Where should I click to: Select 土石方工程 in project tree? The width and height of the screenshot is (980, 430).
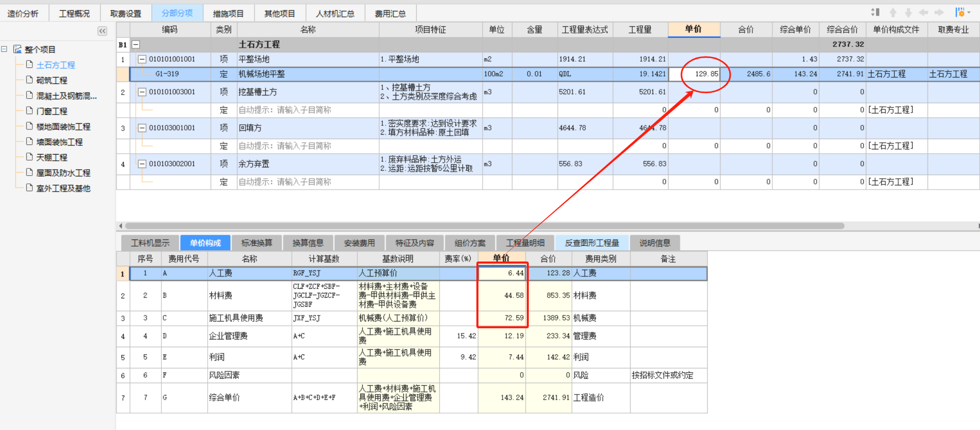(56, 65)
